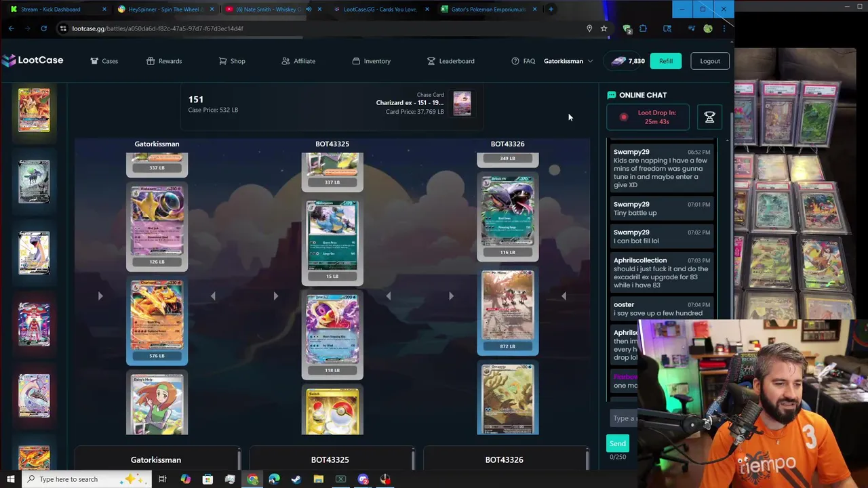Click the ooster username in chat
Image resolution: width=868 pixels, height=488 pixels.
pos(624,305)
